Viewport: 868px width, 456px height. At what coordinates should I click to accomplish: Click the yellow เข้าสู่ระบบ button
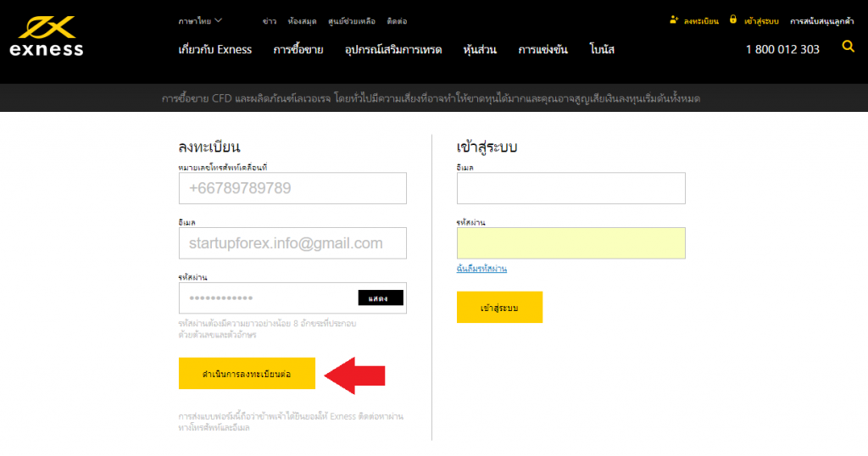pos(499,307)
